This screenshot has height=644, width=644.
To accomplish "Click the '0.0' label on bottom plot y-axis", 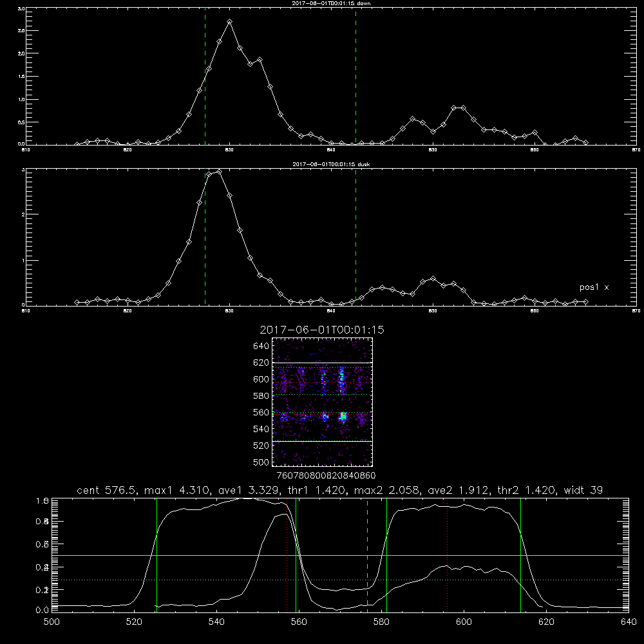I will click(x=43, y=611).
